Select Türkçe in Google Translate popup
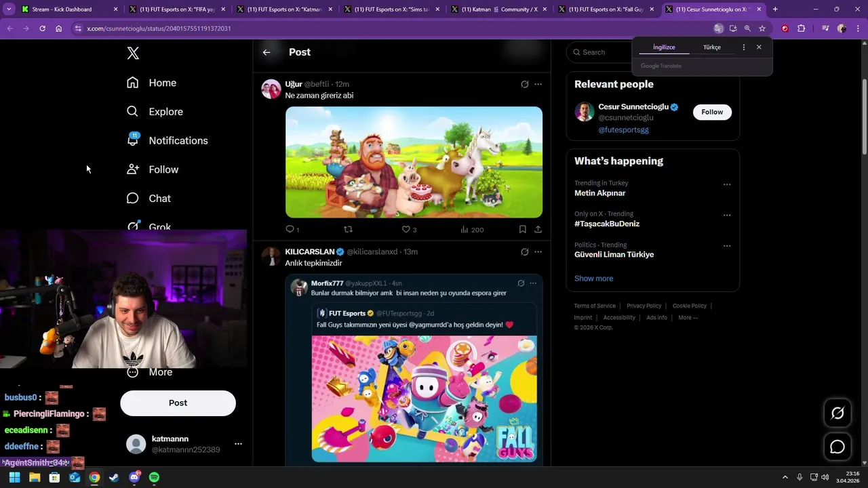868x488 pixels. [x=712, y=47]
